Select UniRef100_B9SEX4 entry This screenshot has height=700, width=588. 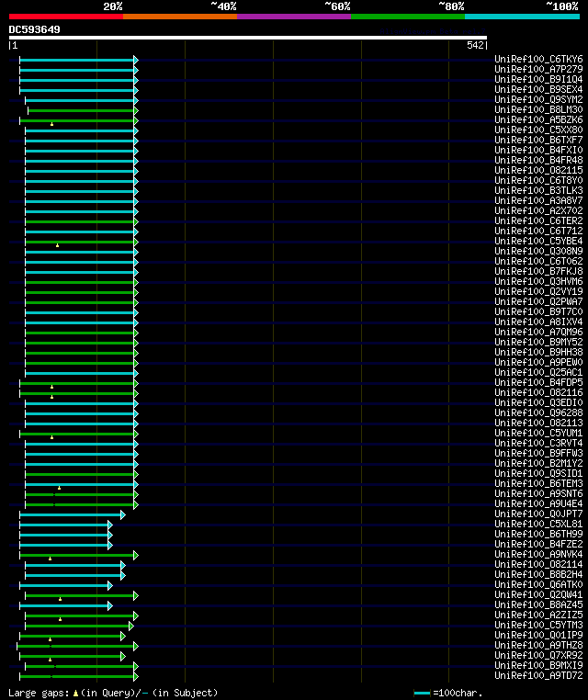(x=538, y=89)
